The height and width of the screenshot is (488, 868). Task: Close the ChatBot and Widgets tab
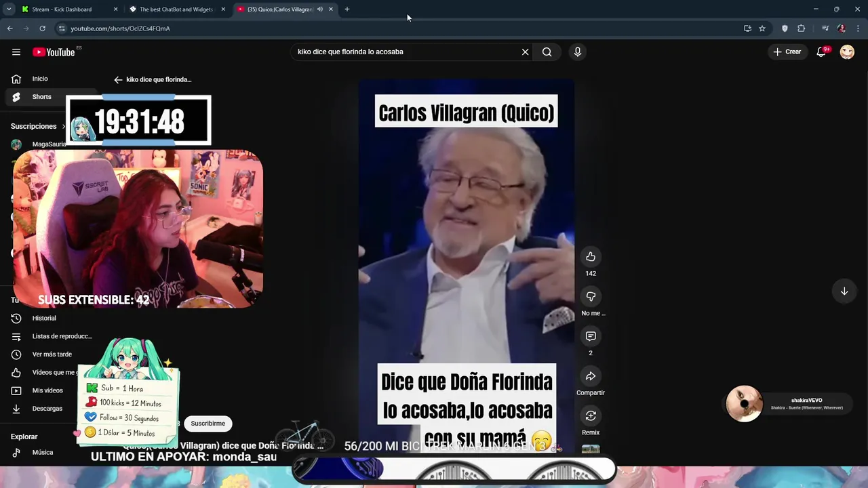(223, 9)
